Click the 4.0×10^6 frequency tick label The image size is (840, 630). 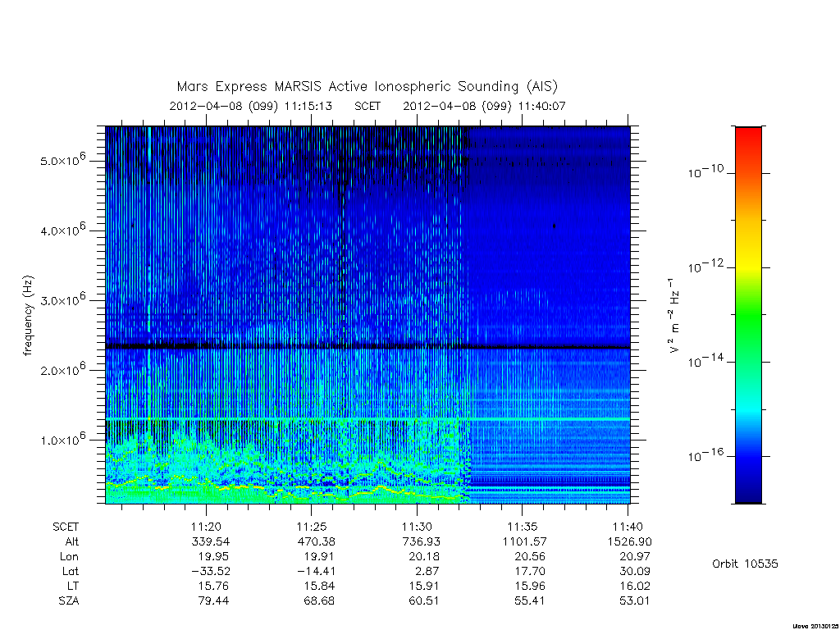point(63,230)
